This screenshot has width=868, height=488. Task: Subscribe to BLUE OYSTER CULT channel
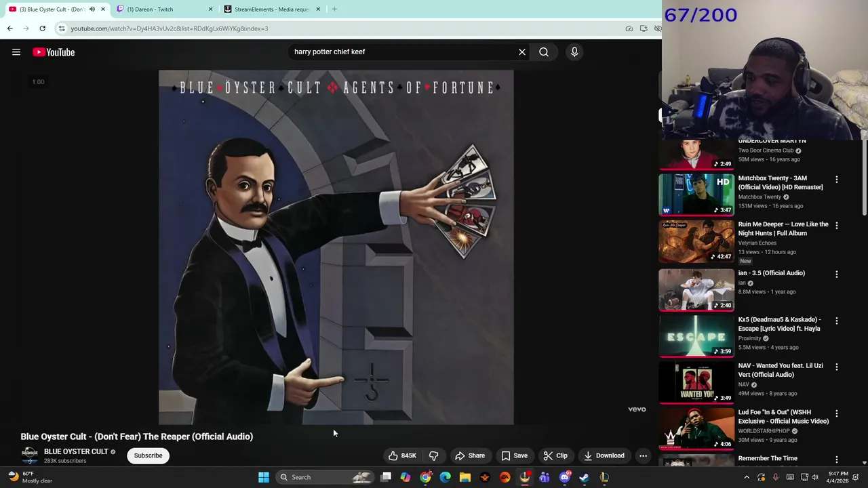point(148,455)
